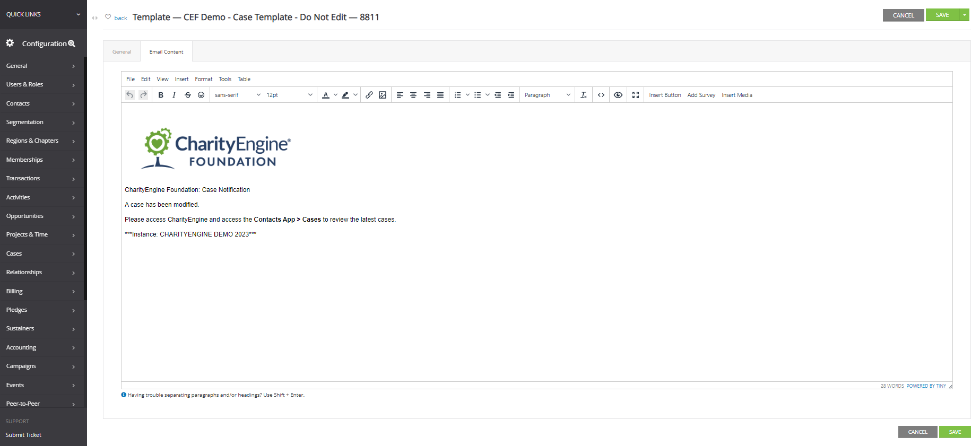Open the POWERED BY TINY link

click(x=926, y=386)
